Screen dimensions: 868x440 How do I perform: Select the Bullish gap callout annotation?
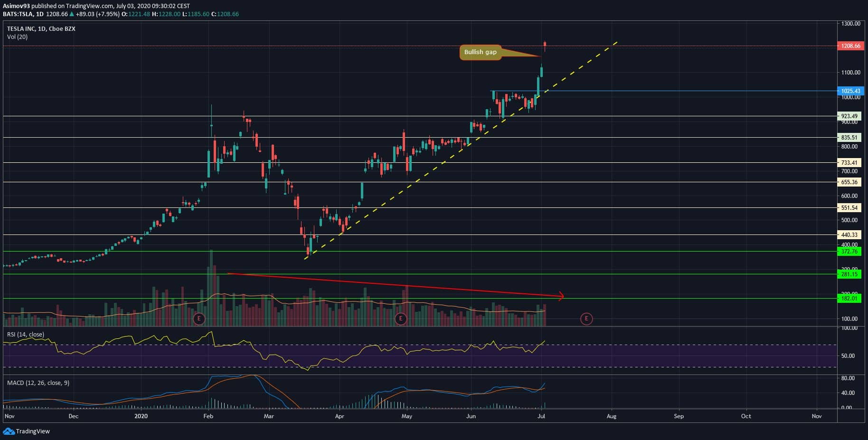pos(480,52)
